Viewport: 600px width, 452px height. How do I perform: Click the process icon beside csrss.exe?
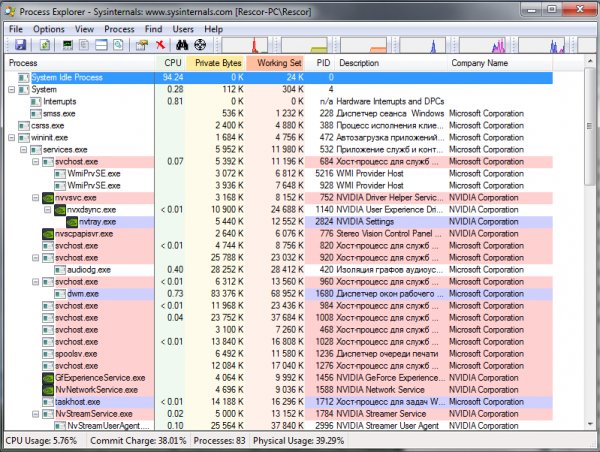coord(24,126)
